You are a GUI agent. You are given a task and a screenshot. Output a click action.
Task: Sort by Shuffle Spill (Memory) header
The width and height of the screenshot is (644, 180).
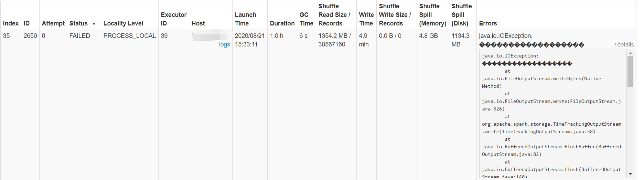click(432, 15)
